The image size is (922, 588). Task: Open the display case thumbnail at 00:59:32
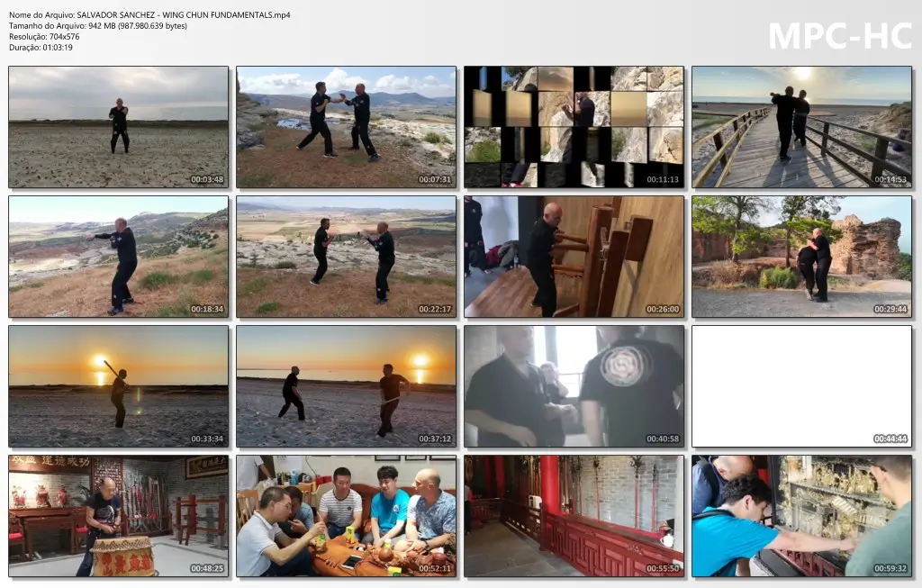804,516
